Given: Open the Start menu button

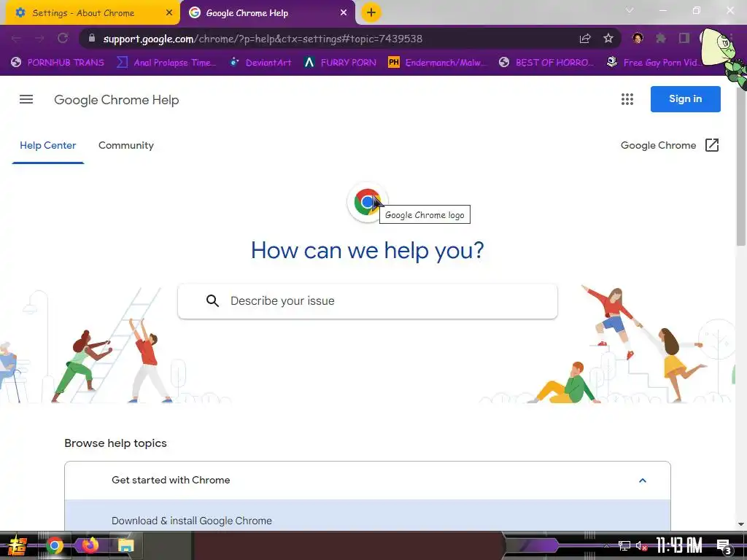Looking at the screenshot, I should tap(17, 545).
